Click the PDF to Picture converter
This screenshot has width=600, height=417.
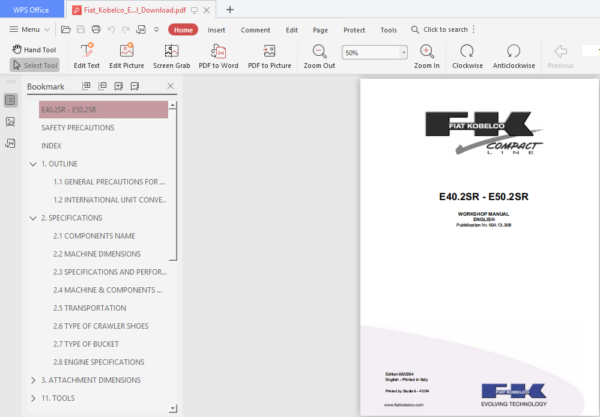pyautogui.click(x=269, y=56)
